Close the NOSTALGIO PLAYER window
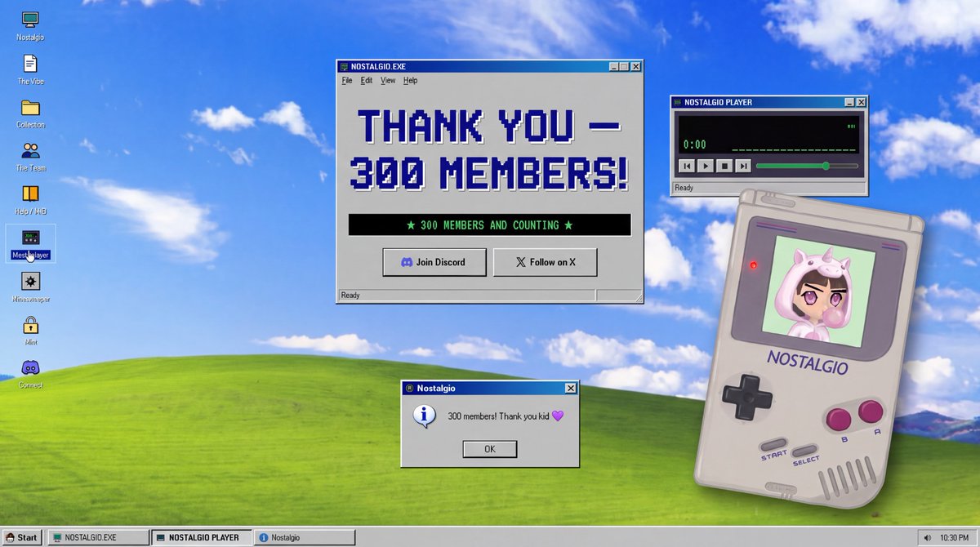 click(x=861, y=102)
